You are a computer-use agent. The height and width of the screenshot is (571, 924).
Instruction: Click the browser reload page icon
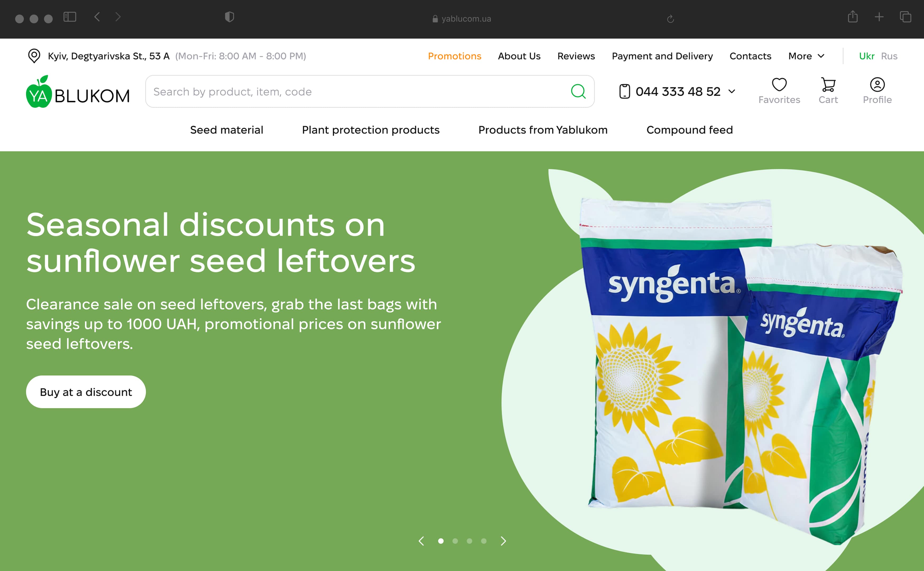pos(670,19)
